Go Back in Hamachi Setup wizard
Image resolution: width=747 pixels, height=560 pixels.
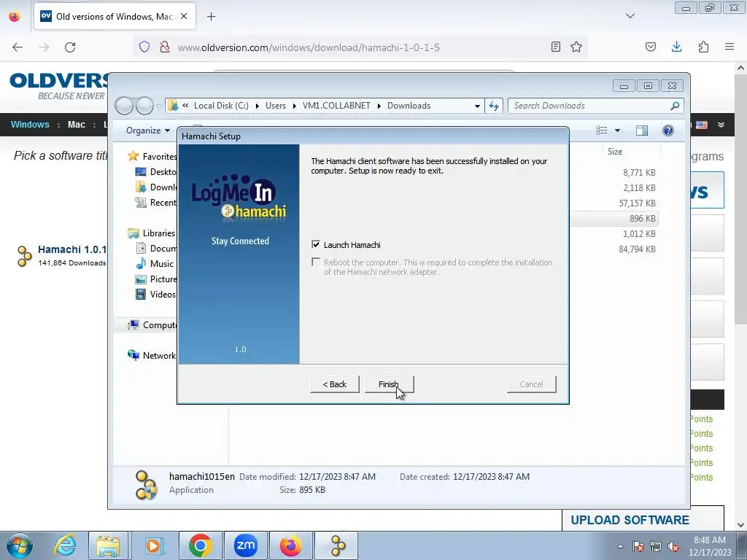[334, 384]
